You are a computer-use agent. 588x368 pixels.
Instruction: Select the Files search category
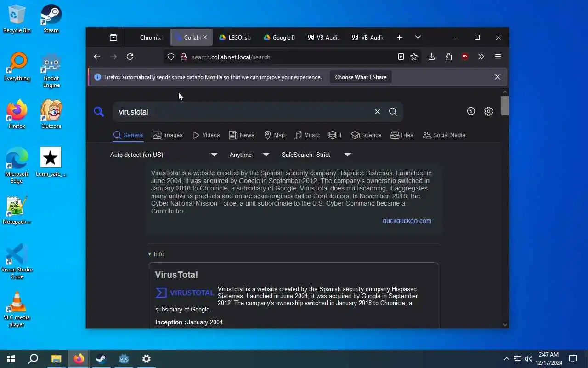pos(402,135)
